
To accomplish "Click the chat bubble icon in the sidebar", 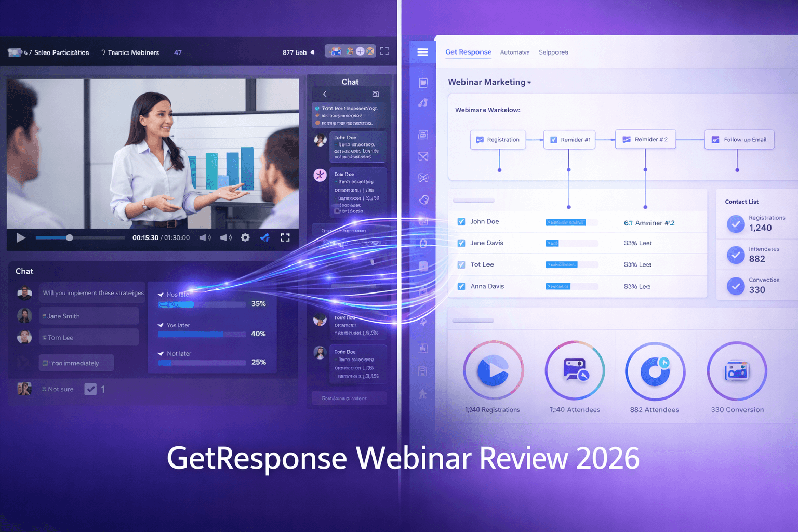I will click(x=422, y=82).
